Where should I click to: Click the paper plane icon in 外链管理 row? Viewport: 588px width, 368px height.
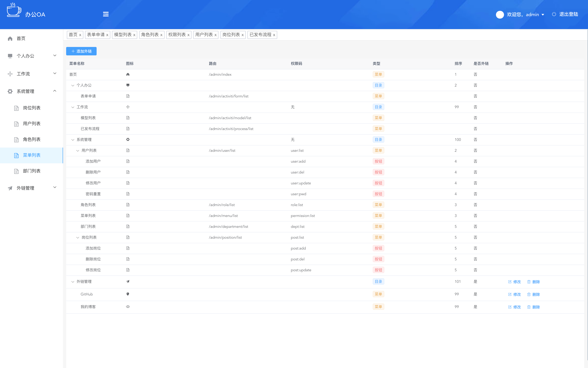click(x=128, y=281)
